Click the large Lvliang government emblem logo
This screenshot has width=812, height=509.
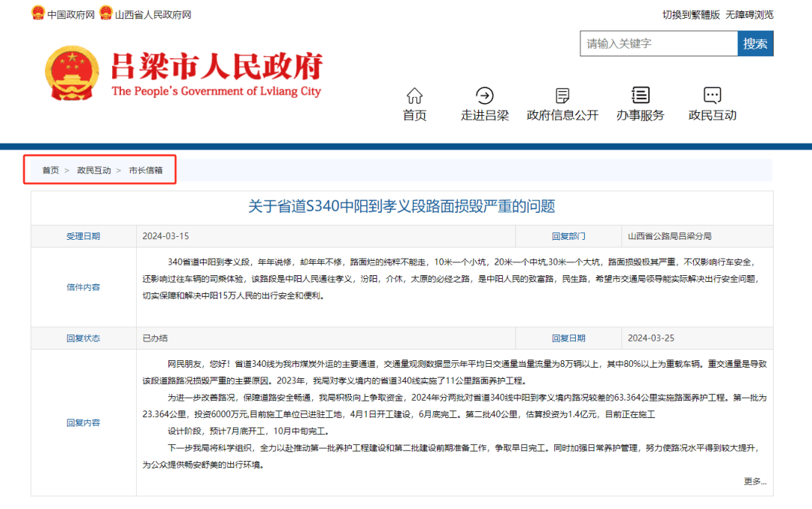(72, 74)
